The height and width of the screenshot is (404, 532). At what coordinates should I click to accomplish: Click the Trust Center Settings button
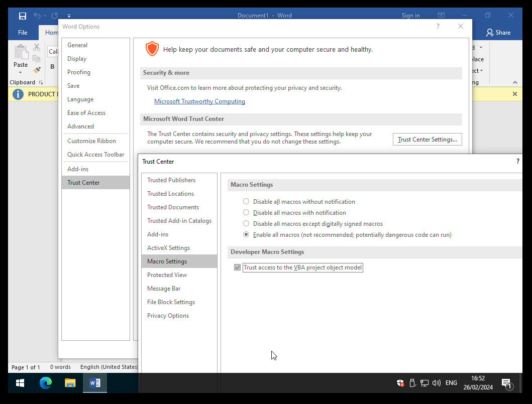[x=427, y=140]
